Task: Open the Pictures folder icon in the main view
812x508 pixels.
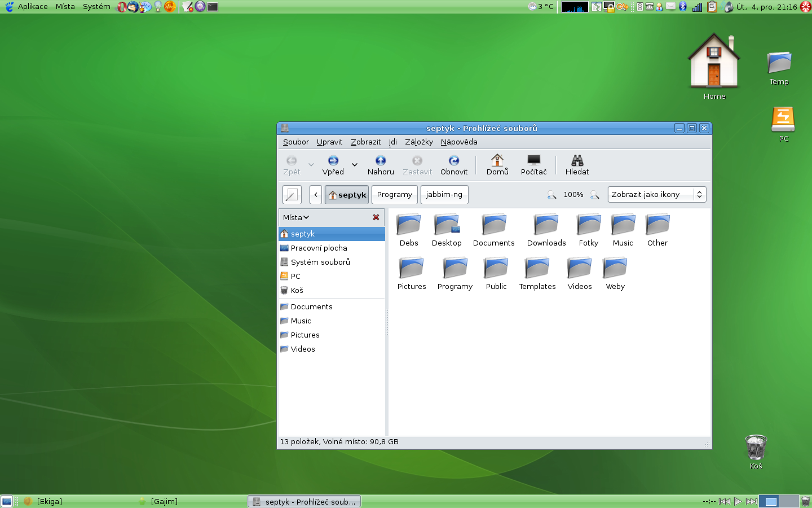Action: (x=412, y=274)
